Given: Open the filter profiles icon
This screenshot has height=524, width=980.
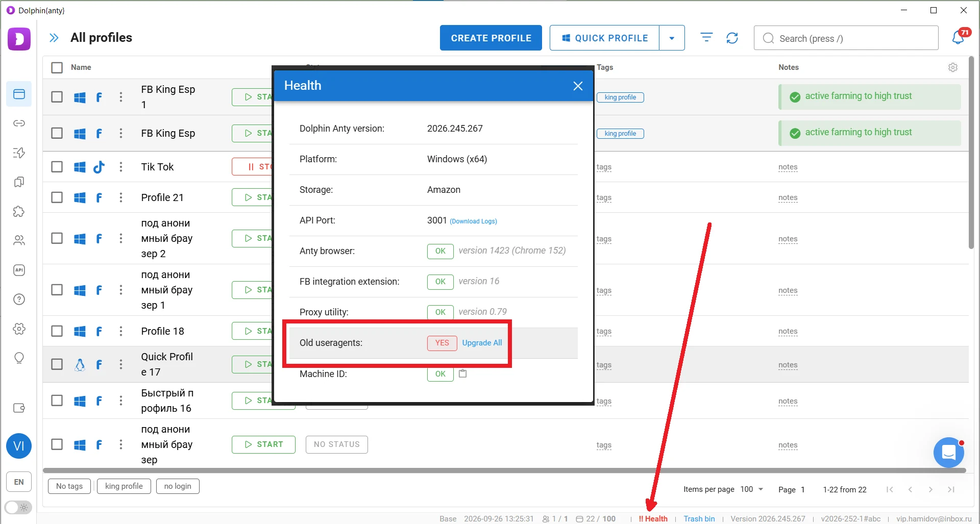Looking at the screenshot, I should [x=706, y=38].
